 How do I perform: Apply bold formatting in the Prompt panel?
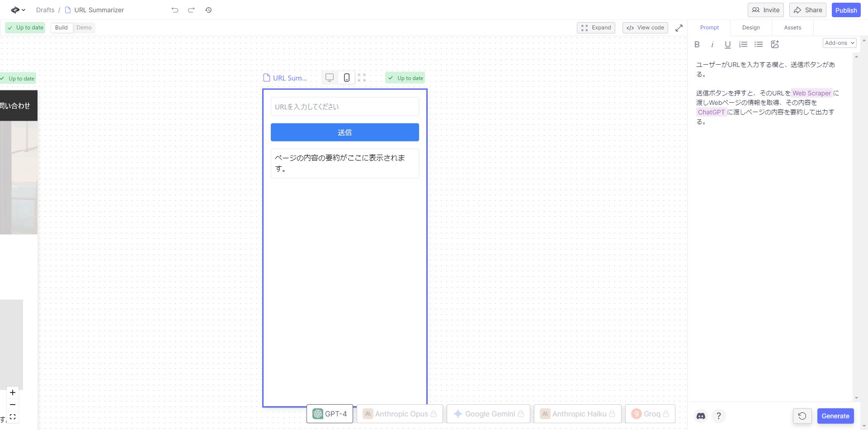click(x=697, y=44)
